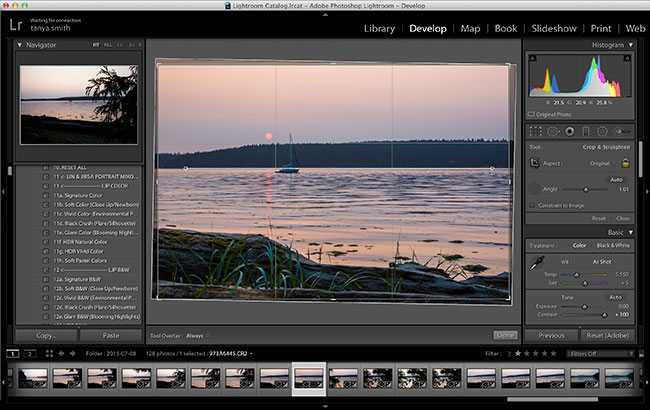Open grid view icon in filmstrip bar
Screen dimensions: 650x410
point(49,353)
